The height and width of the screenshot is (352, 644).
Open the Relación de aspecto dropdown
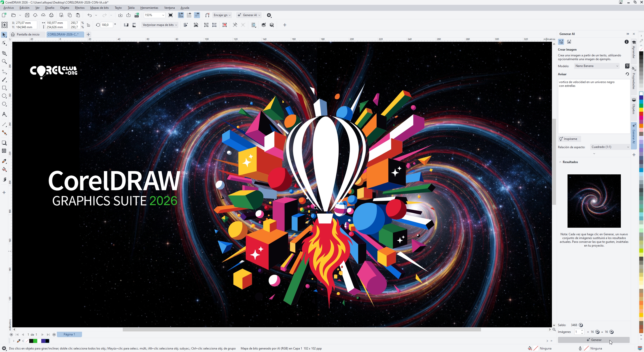[x=610, y=147]
